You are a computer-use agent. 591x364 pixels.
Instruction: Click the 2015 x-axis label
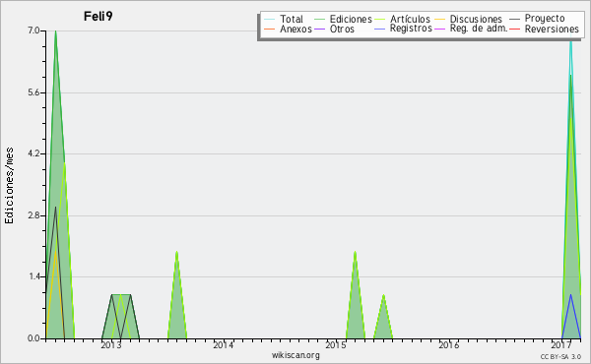click(336, 345)
